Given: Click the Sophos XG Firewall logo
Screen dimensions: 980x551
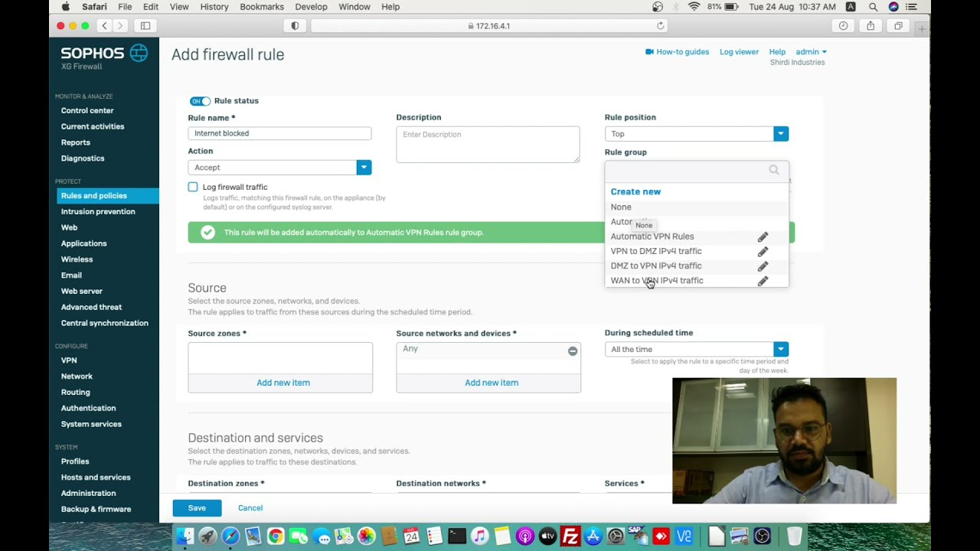Looking at the screenshot, I should click(x=104, y=57).
